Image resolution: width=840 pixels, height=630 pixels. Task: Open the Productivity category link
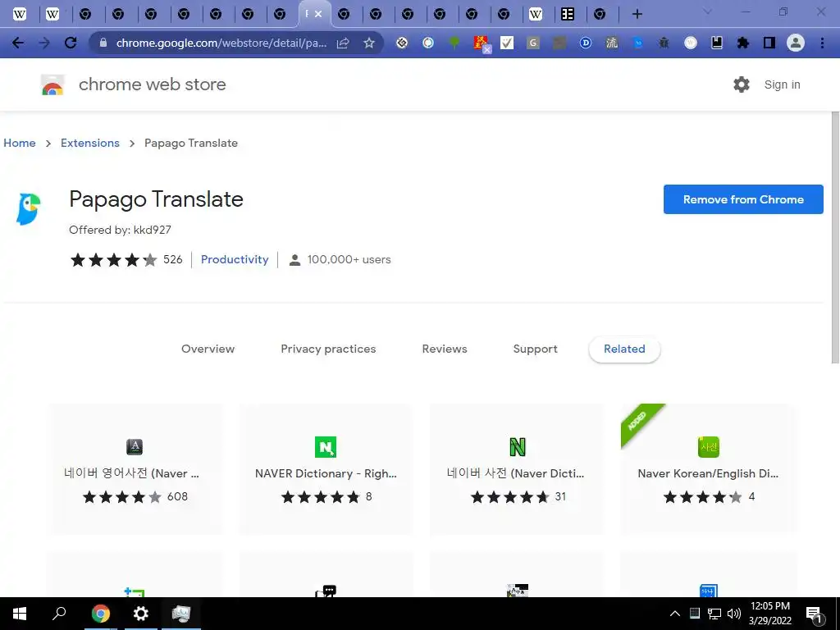click(x=235, y=259)
